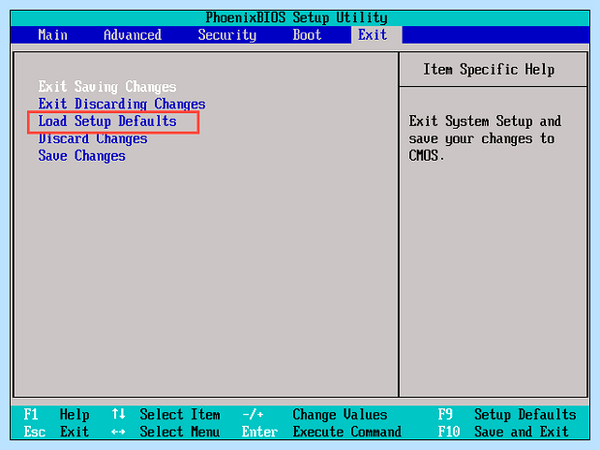Click the -/+ Change Values hint
Image resolution: width=600 pixels, height=450 pixels.
tap(315, 414)
